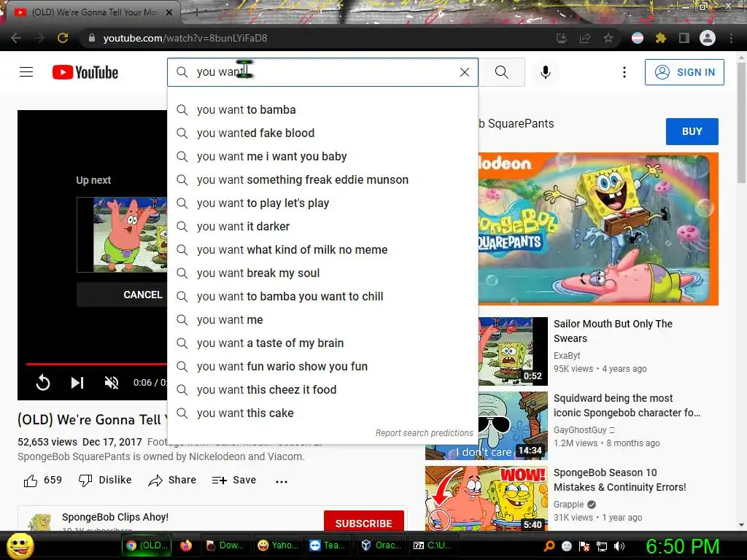Skip to next video with next icon
The image size is (747, 560).
tap(77, 382)
